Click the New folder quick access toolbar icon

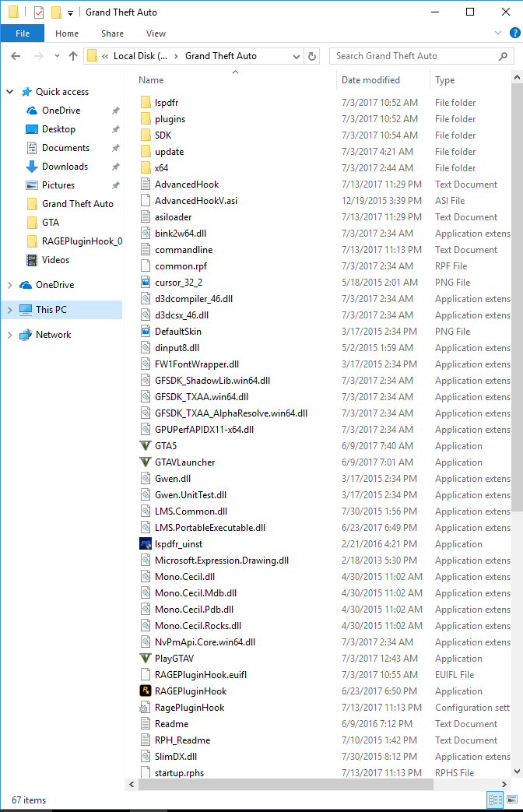(56, 12)
